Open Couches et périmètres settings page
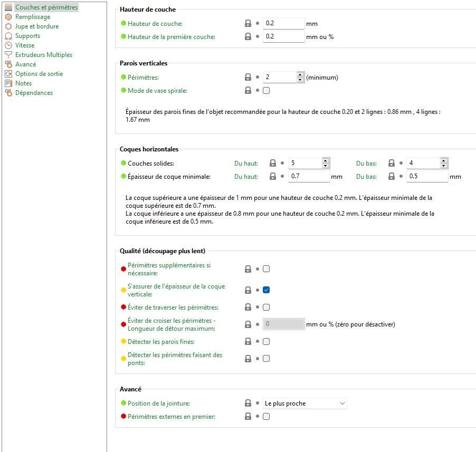 point(46,7)
